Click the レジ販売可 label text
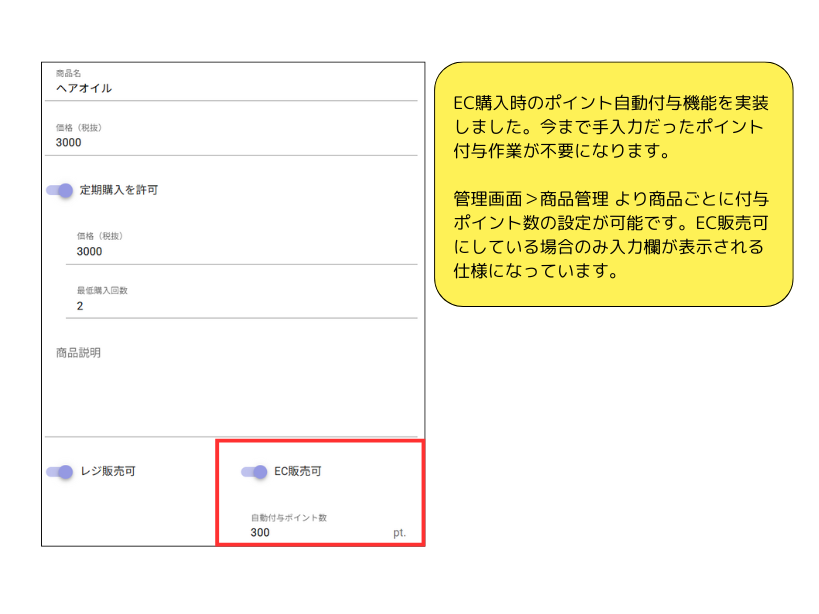Image resolution: width=819 pixels, height=614 pixels. 108,471
